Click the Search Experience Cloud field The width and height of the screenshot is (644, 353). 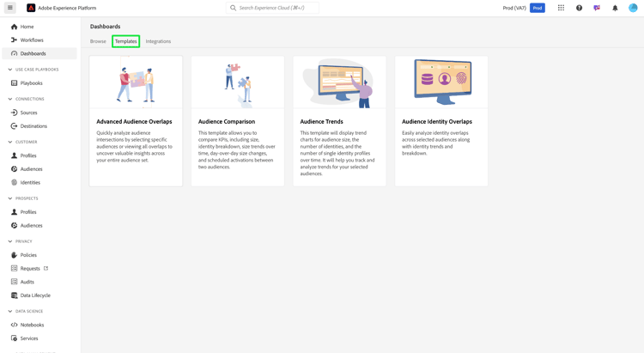pyautogui.click(x=272, y=8)
